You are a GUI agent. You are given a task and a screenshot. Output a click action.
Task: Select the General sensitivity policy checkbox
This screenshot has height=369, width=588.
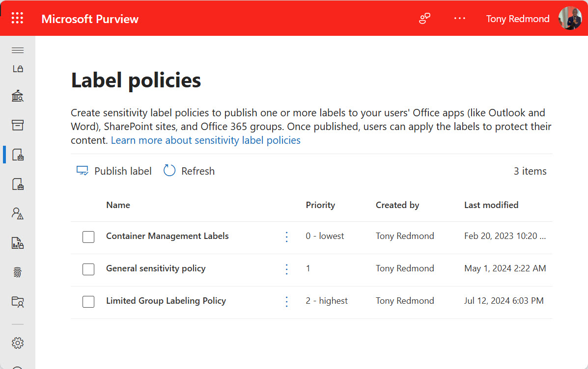[x=88, y=269]
